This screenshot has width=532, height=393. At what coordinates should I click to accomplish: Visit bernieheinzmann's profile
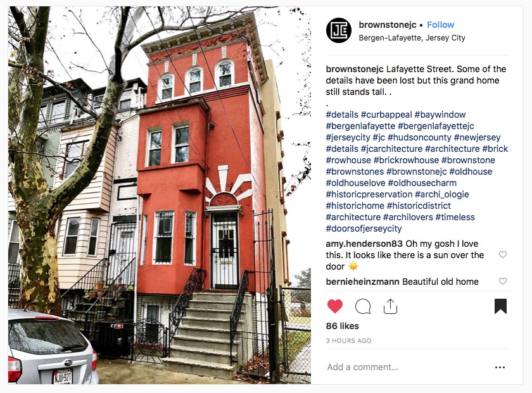[362, 282]
